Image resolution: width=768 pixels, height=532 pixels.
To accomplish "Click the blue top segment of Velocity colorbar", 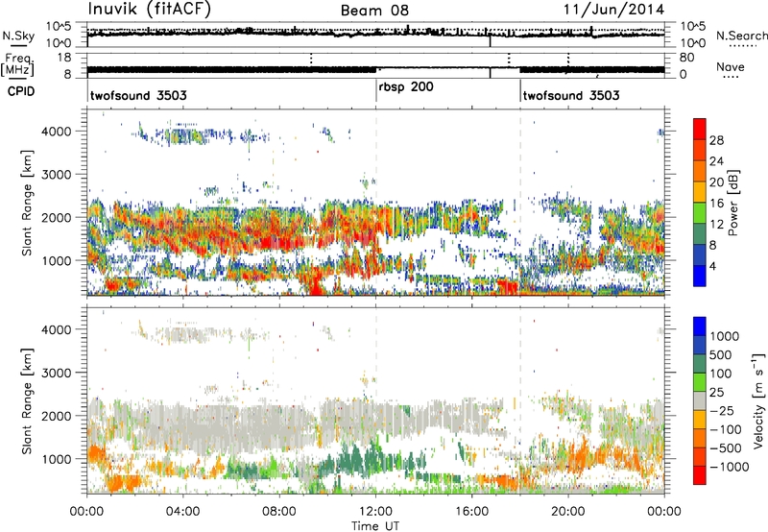I will [700, 326].
